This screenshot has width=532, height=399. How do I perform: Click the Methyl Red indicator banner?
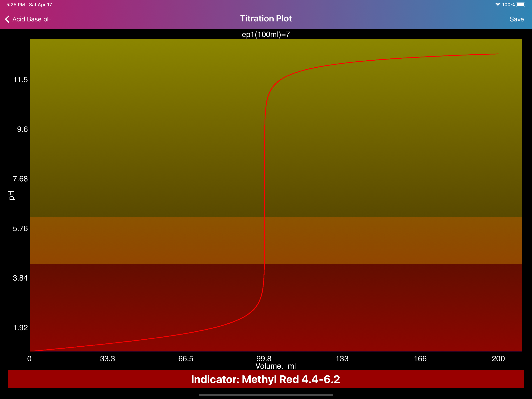266,379
